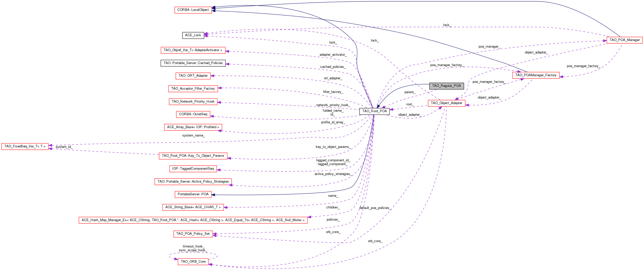Viewport: 644px width, 270px height.
Task: Open TAO_Network_Priority_Hook documentation
Action: click(x=193, y=101)
